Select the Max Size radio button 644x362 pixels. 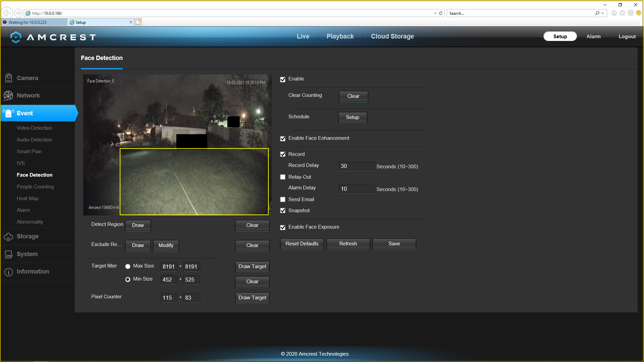point(128,266)
